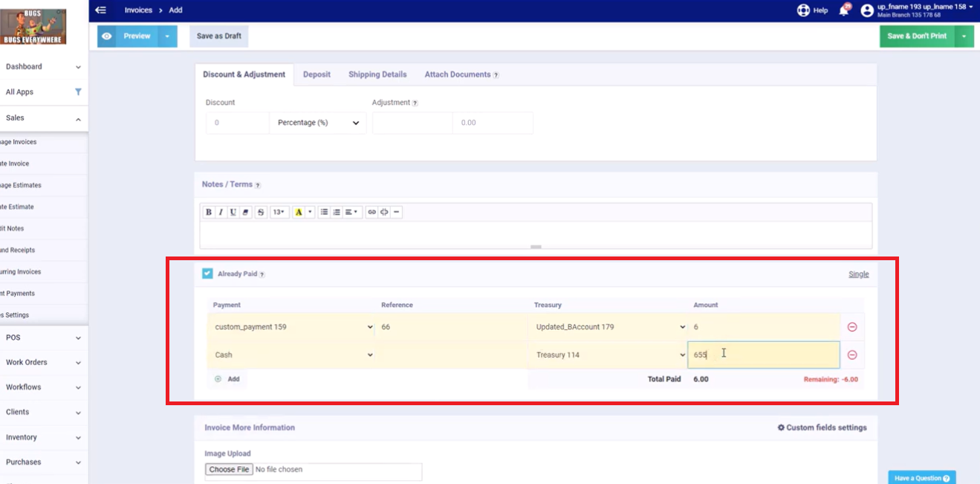Click the code view icon in the editor toolbar
The image size is (980, 484).
click(384, 212)
